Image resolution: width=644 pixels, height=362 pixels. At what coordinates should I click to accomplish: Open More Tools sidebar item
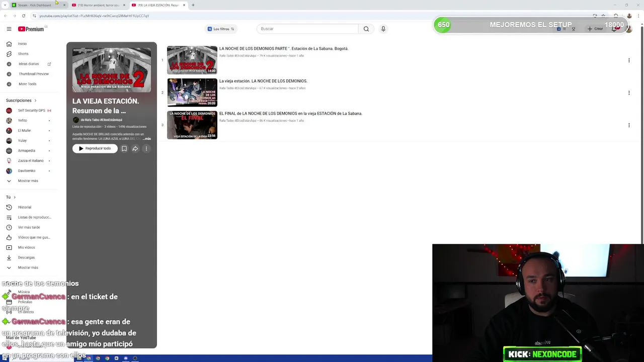(x=28, y=84)
